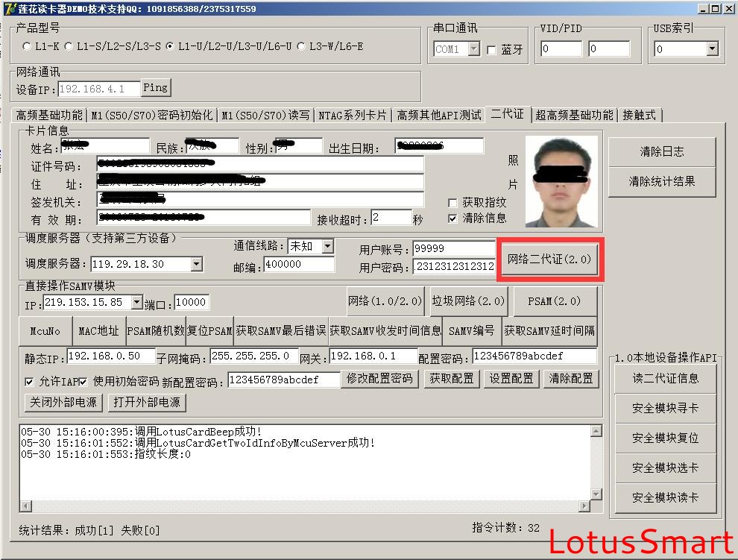The height and width of the screenshot is (560, 738).
Task: Expand the 调度服务器 address dropdown
Action: click(196, 264)
